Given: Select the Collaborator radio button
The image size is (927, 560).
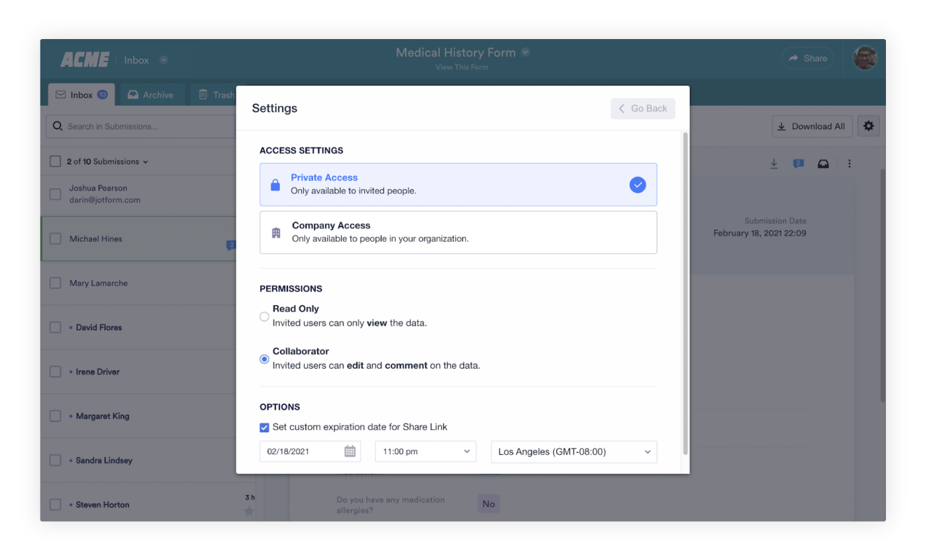Looking at the screenshot, I should 264,359.
